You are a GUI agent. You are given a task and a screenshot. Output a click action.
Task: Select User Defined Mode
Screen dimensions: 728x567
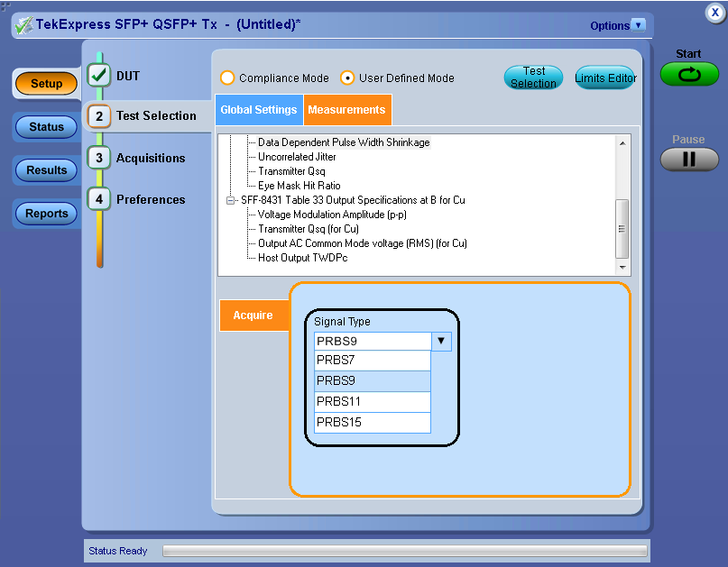(346, 78)
